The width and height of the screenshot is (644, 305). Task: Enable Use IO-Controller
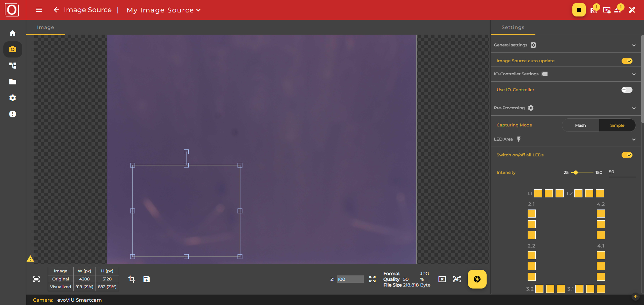pyautogui.click(x=627, y=90)
